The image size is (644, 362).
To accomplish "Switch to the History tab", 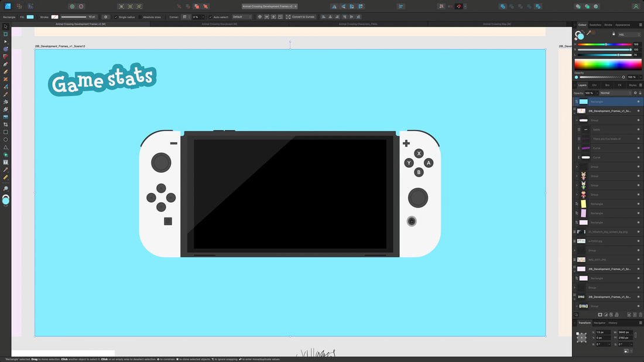I will pyautogui.click(x=613, y=323).
